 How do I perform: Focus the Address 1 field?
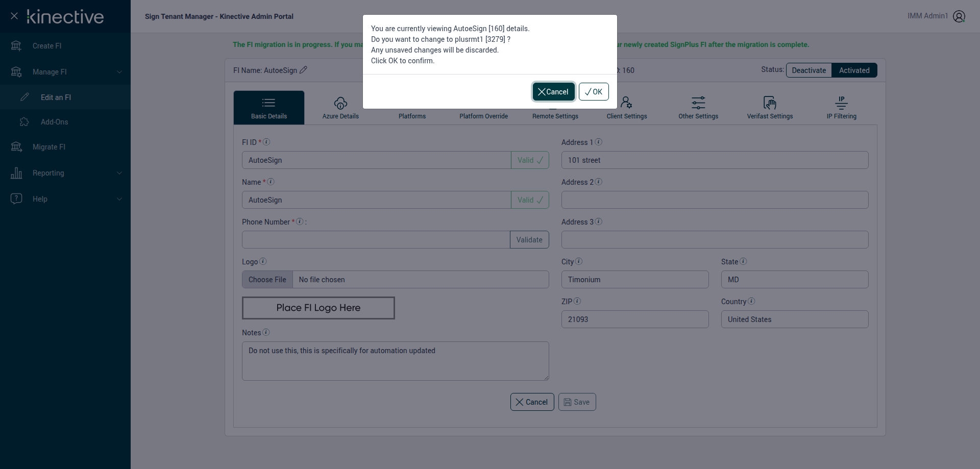click(x=715, y=160)
